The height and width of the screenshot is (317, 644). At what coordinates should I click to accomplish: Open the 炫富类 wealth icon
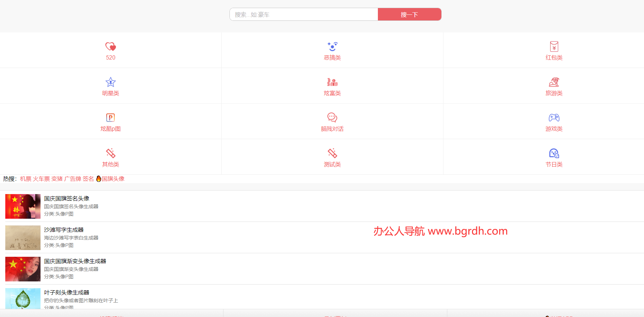tap(332, 82)
